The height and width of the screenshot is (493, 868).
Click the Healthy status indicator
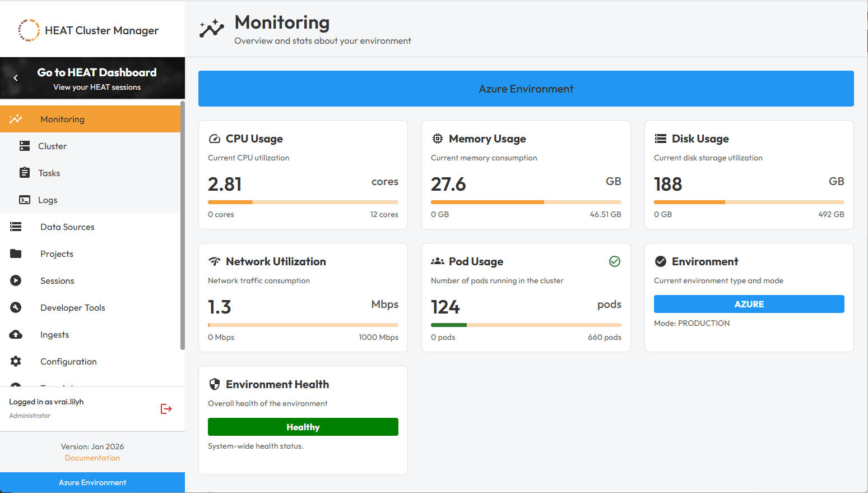point(303,426)
